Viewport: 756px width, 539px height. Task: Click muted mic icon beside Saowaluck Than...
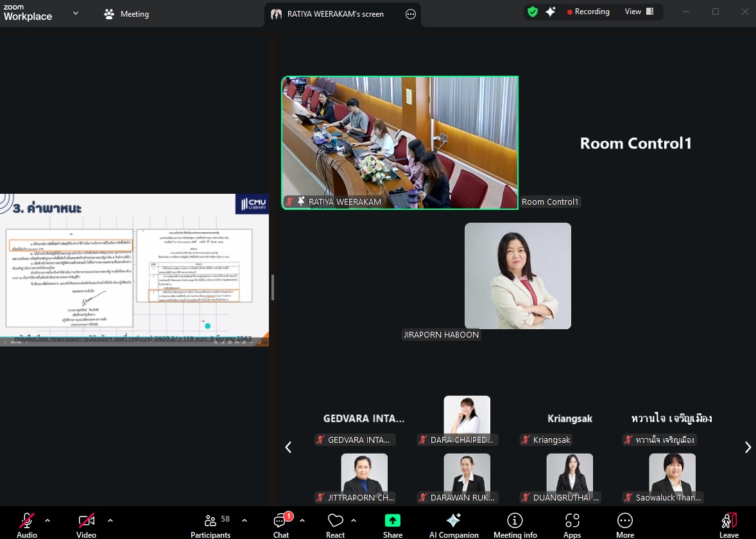pyautogui.click(x=628, y=497)
